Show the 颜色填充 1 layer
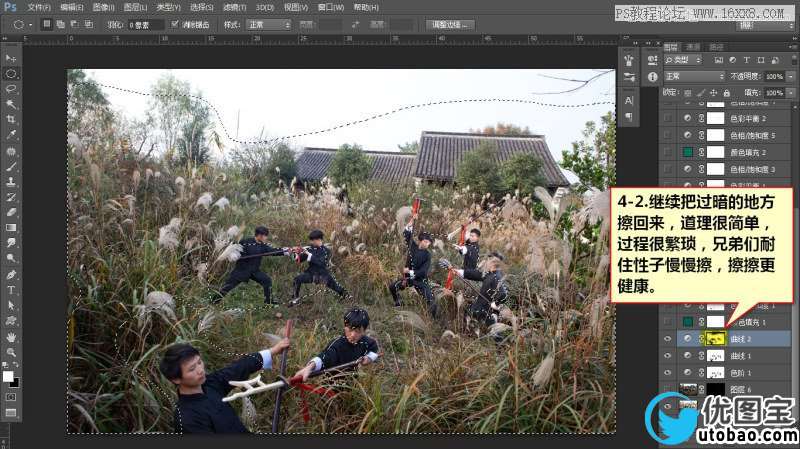Viewport: 800px width, 449px height. point(667,322)
